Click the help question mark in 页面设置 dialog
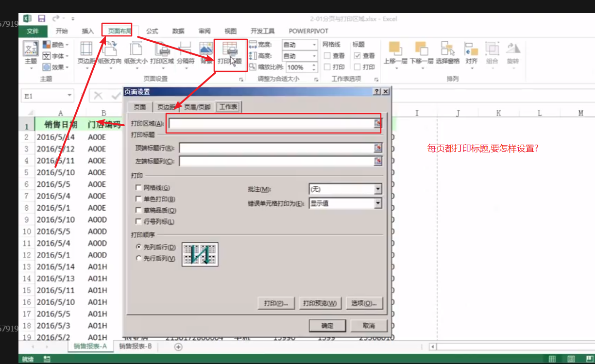595x364 pixels. pyautogui.click(x=377, y=92)
